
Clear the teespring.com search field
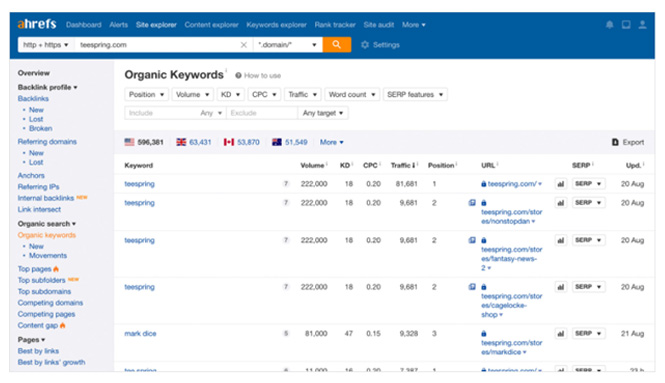243,45
